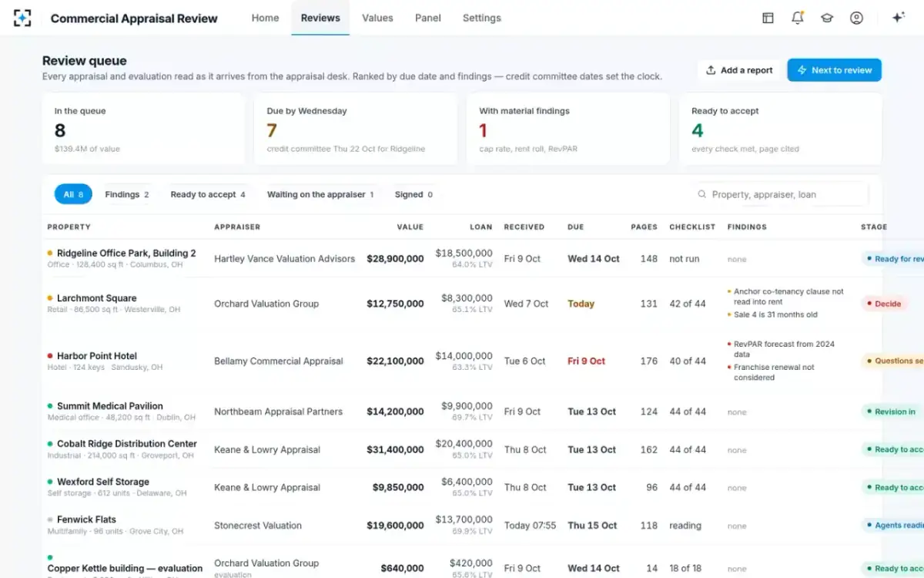
Task: Sort by the VALUE column header
Action: (x=410, y=227)
